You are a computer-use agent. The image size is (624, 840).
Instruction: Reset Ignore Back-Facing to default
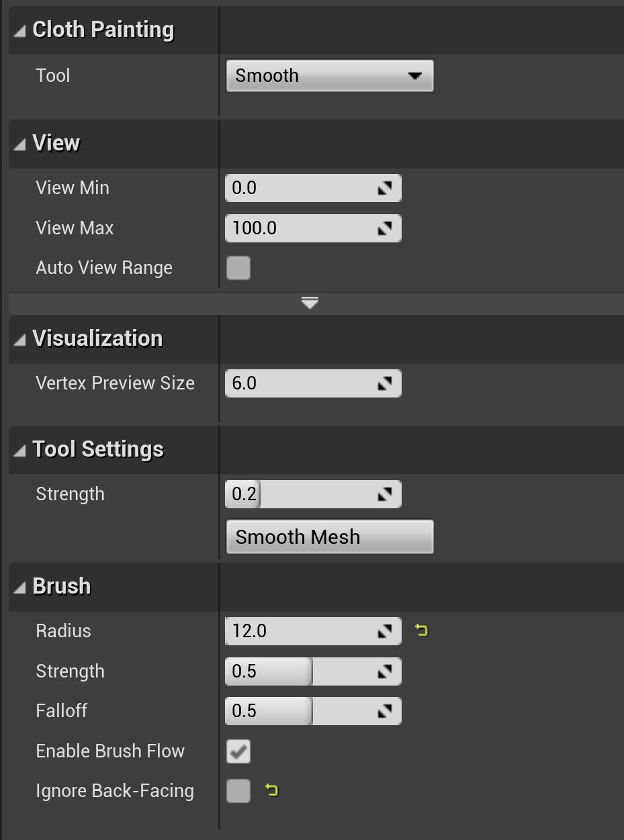[271, 790]
